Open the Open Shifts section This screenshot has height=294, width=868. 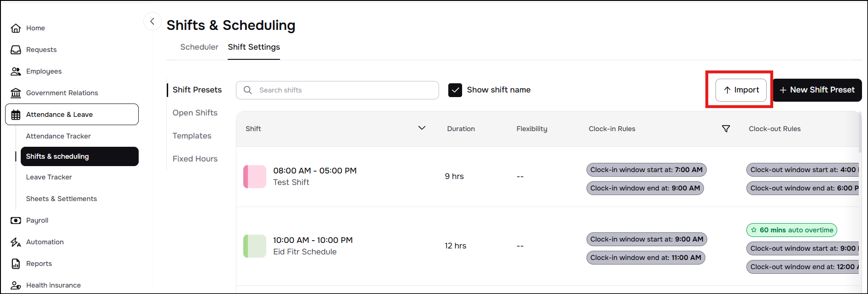195,113
